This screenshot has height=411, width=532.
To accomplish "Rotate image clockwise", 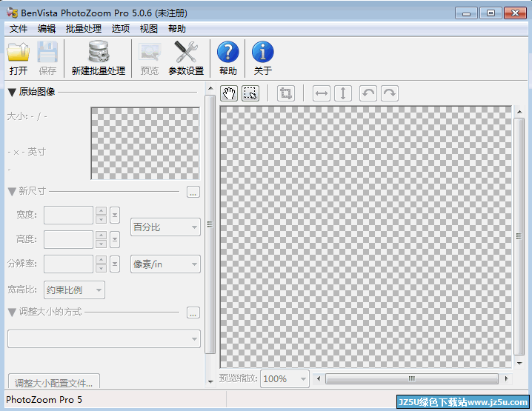I will (x=390, y=93).
